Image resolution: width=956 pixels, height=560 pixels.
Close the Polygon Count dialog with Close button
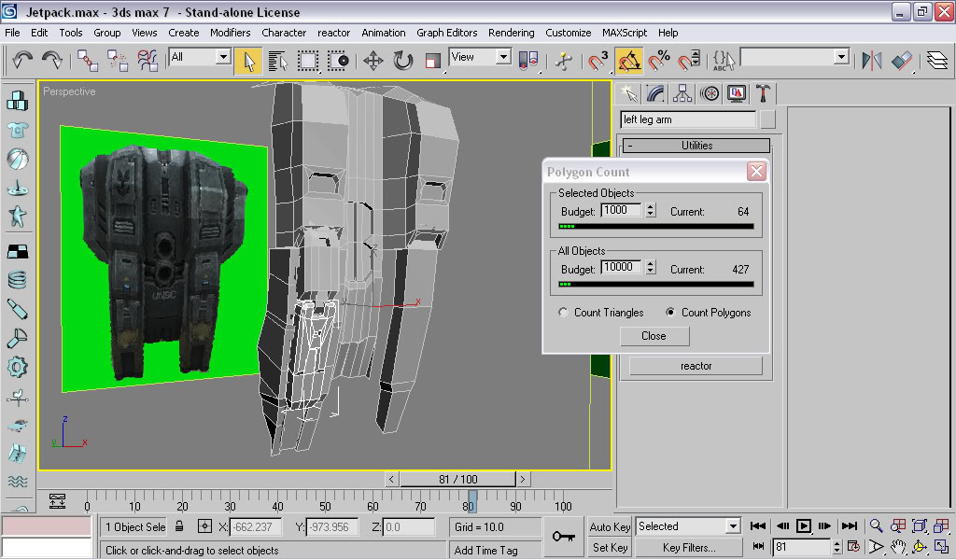(x=654, y=336)
